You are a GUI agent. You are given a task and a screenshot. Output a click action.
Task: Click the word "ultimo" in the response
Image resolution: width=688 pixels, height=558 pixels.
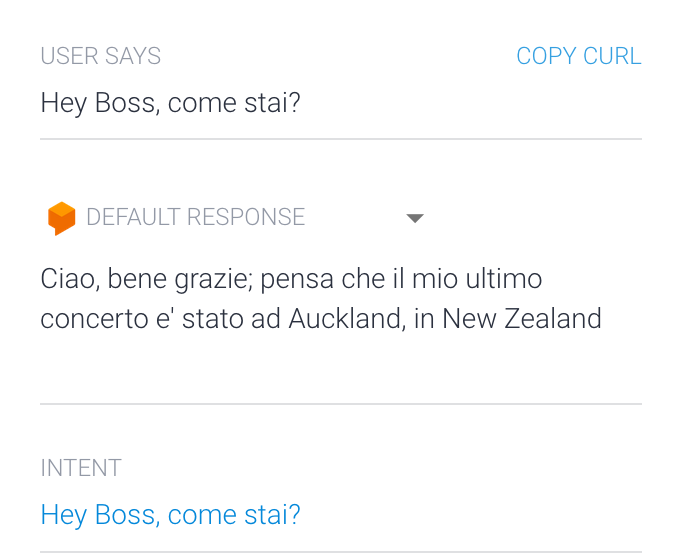(x=504, y=279)
